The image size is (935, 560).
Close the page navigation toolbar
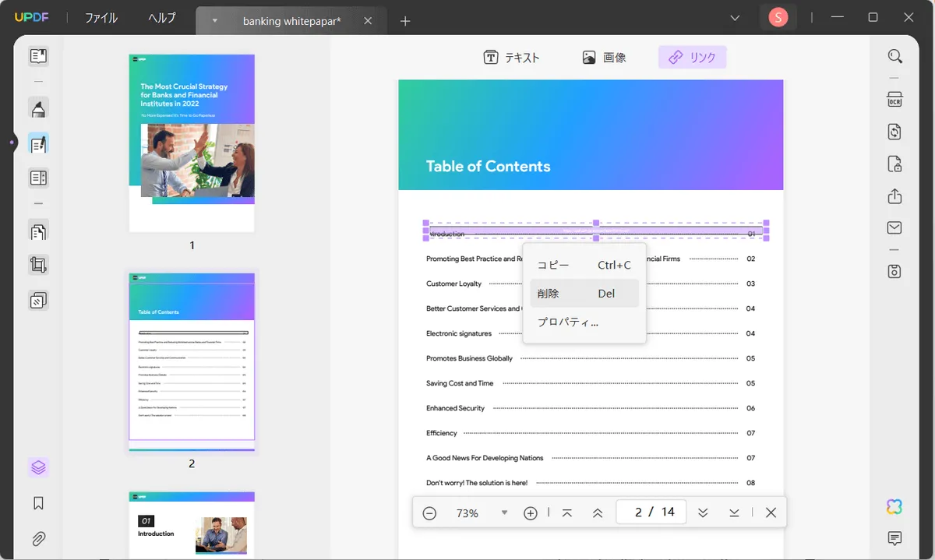point(771,512)
